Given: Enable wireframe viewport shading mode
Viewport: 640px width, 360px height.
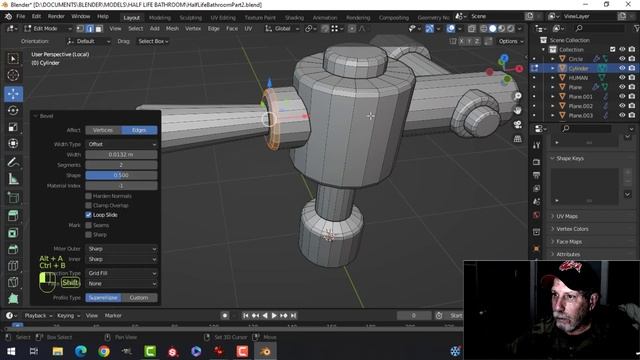Looking at the screenshot, I should coord(484,29).
